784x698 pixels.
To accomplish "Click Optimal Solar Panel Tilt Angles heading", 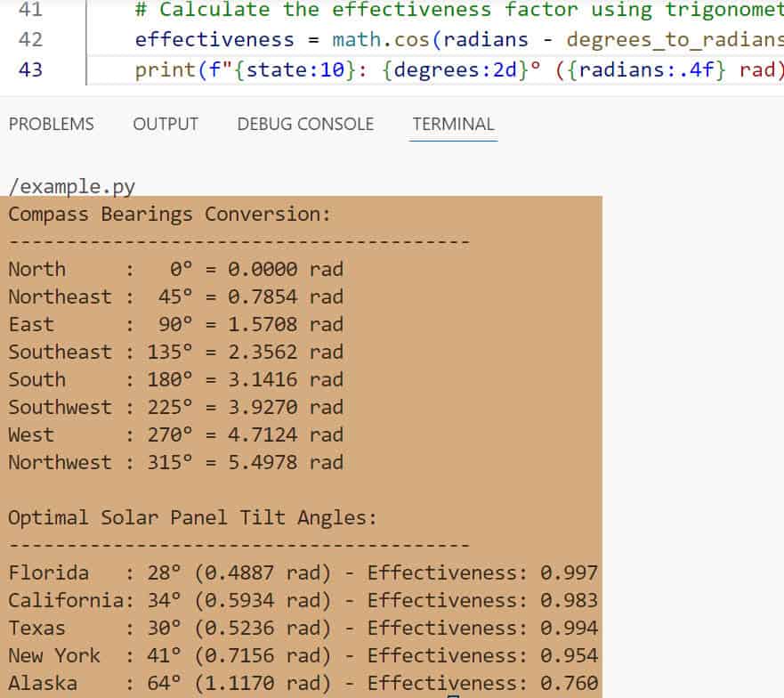I will pyautogui.click(x=192, y=517).
